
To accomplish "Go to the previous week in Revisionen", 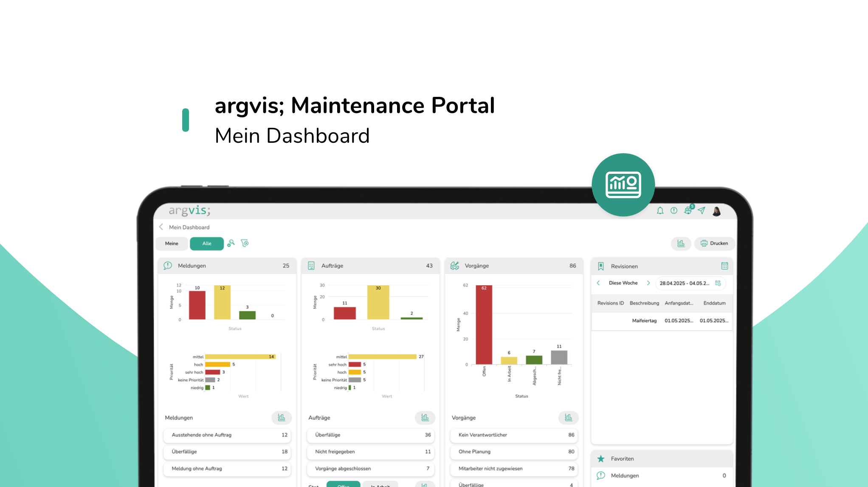I will pyautogui.click(x=598, y=283).
